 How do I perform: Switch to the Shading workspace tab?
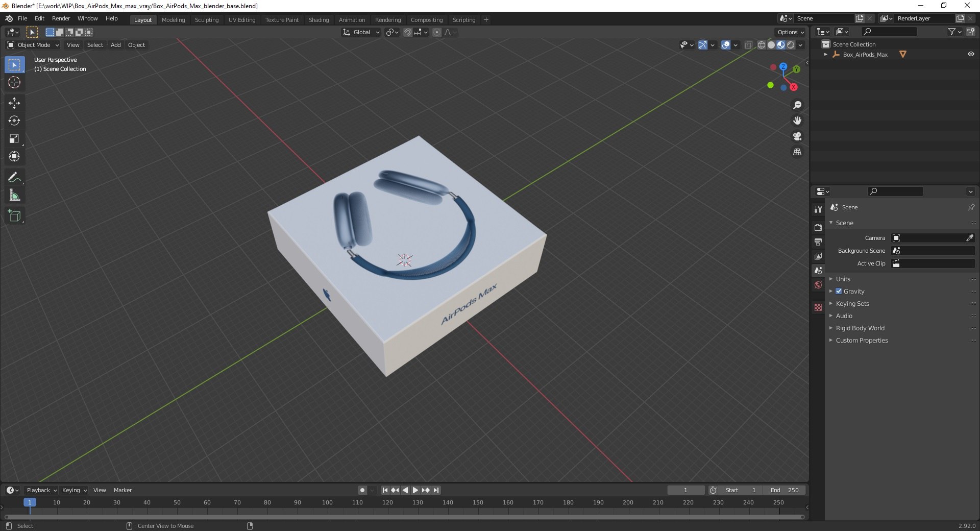click(x=318, y=20)
